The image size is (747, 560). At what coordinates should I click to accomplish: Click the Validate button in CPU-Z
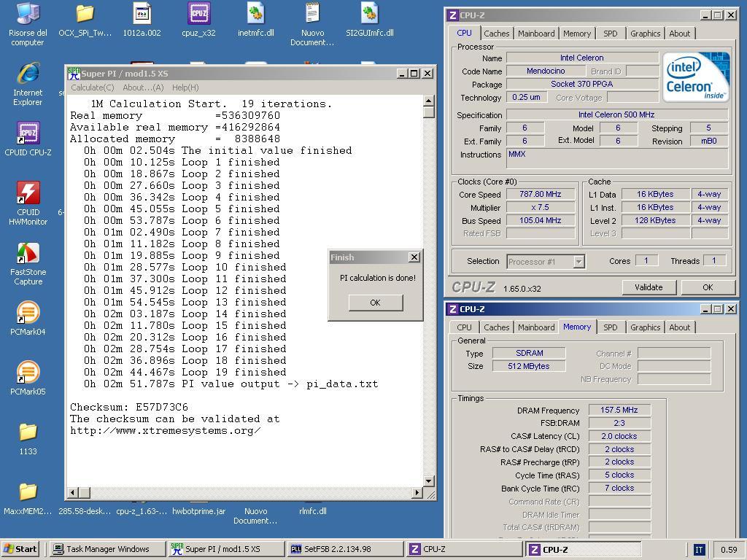(x=649, y=287)
